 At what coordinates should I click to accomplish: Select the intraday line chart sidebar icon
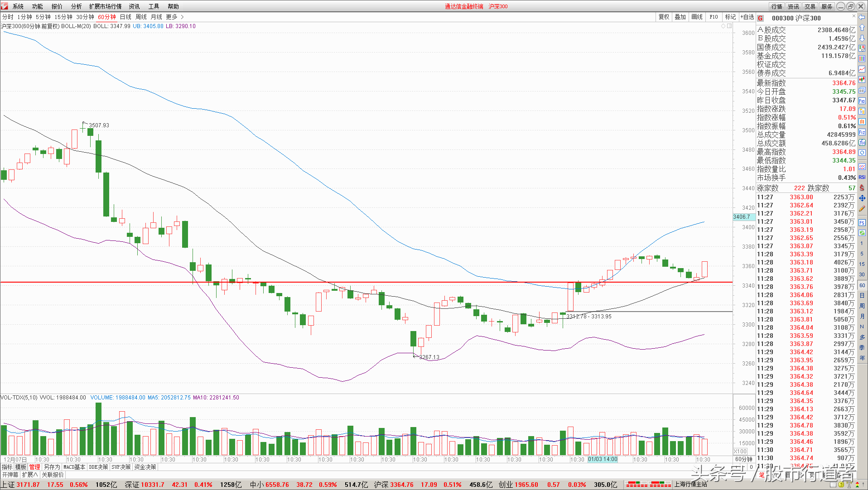click(x=862, y=69)
